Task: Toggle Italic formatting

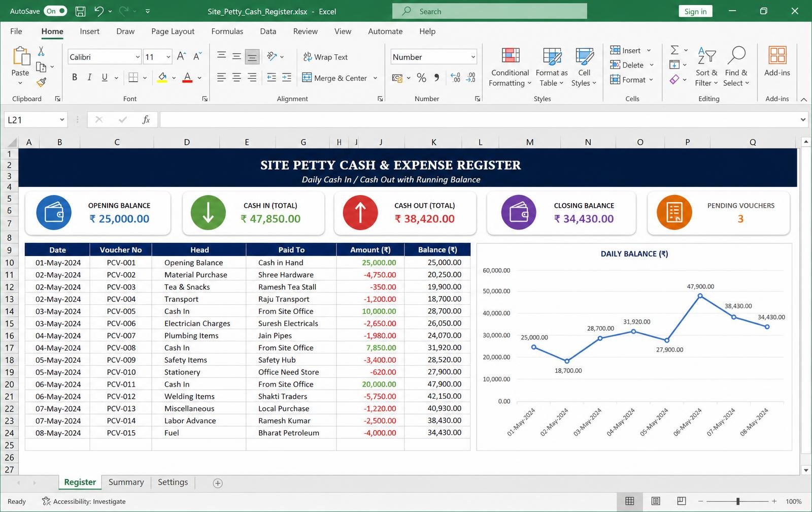Action: [x=89, y=77]
